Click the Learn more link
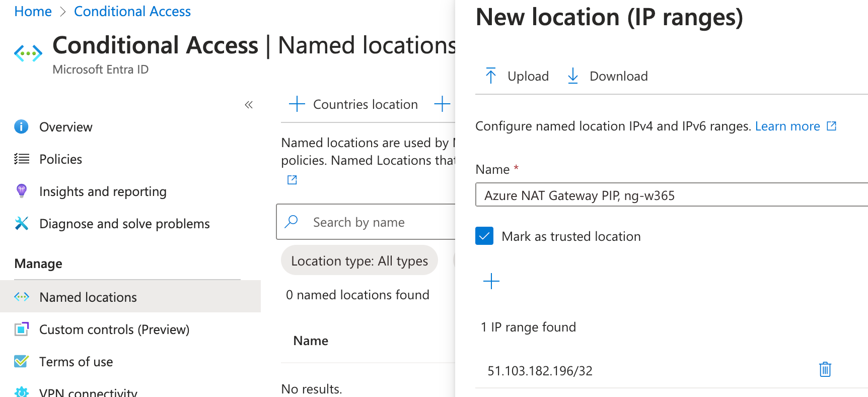The width and height of the screenshot is (868, 397). point(787,126)
